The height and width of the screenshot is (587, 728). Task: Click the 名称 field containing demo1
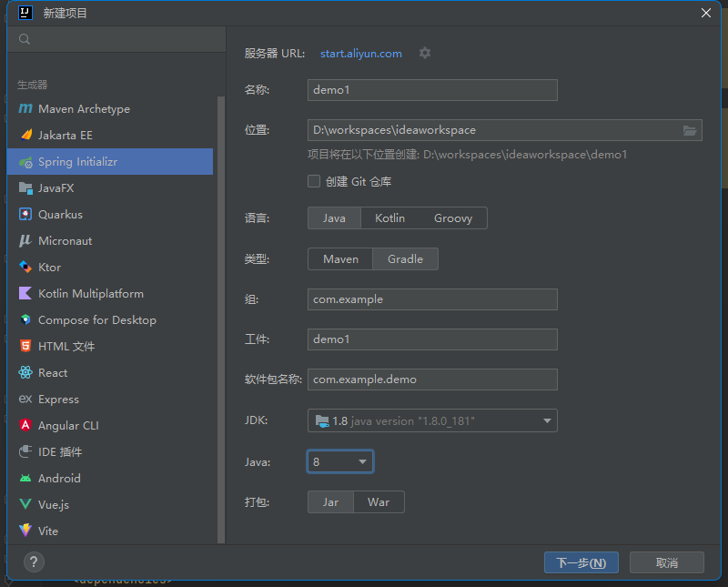point(432,90)
